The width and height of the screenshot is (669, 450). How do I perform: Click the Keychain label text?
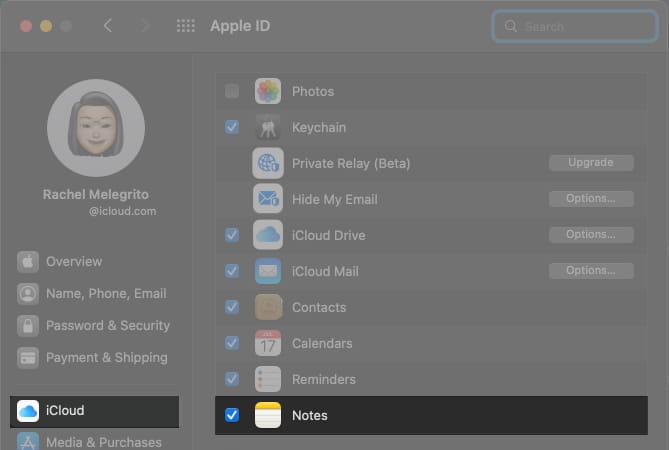[x=319, y=128]
